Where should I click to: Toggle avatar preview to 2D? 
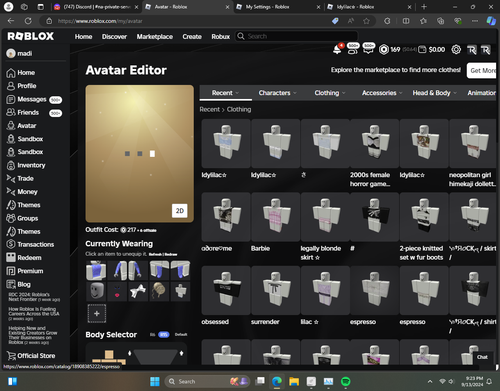tap(180, 211)
